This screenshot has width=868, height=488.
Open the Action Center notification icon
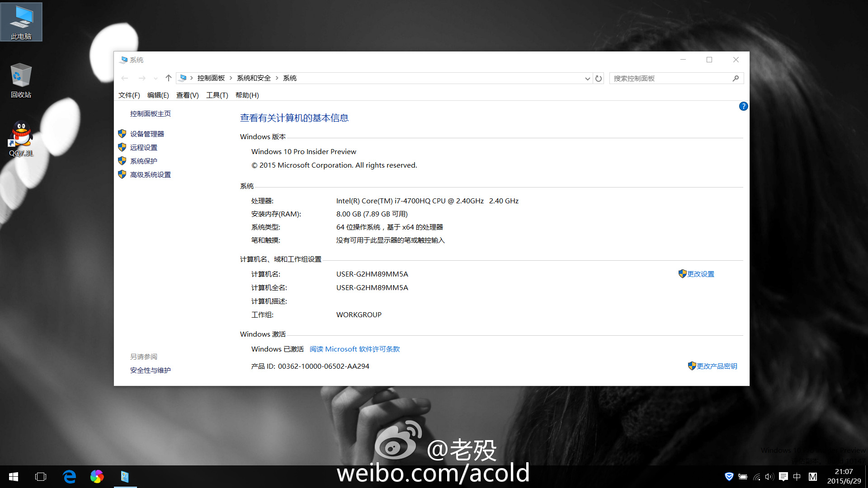coord(783,477)
